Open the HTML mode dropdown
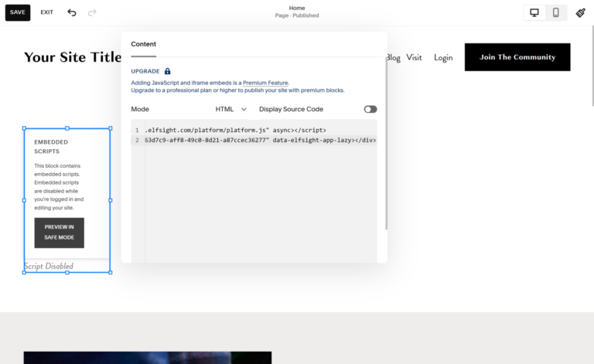The image size is (594, 364). click(230, 109)
